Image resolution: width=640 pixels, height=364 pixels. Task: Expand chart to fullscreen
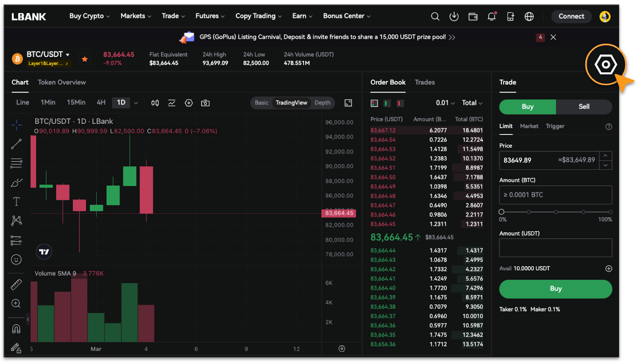[348, 103]
